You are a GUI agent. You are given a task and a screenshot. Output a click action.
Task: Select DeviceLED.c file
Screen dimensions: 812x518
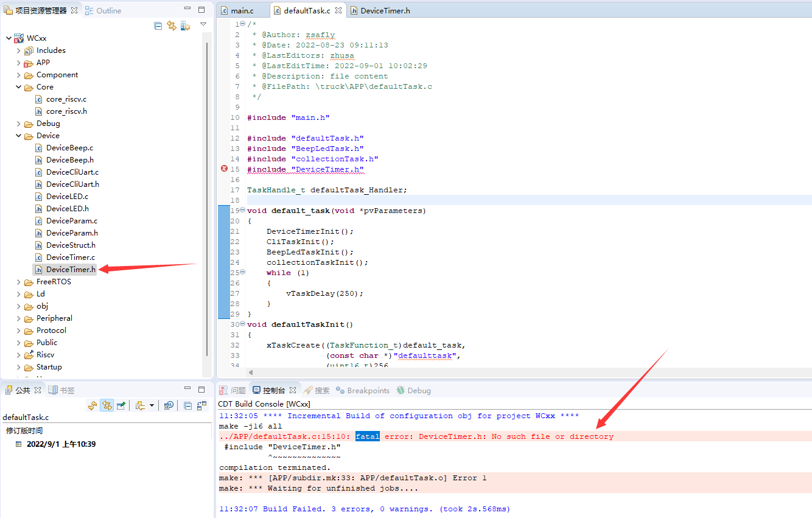(67, 197)
